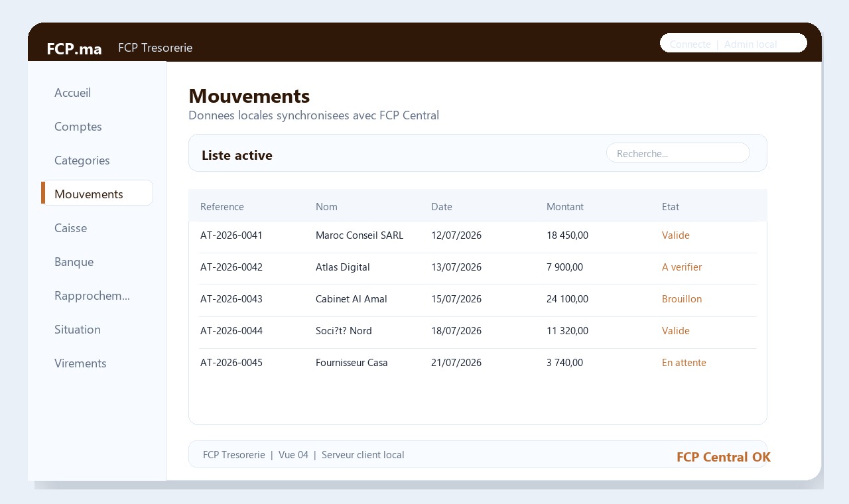Click the name Fournisseur Casa
The width and height of the screenshot is (849, 504).
tap(352, 363)
